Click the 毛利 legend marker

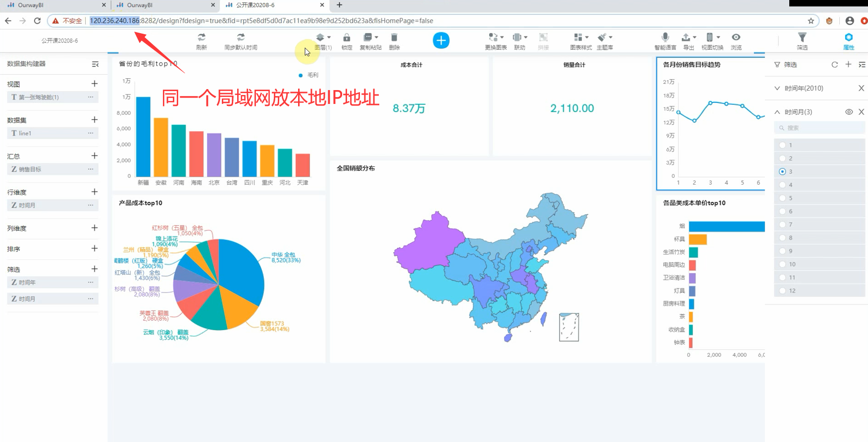pos(301,75)
